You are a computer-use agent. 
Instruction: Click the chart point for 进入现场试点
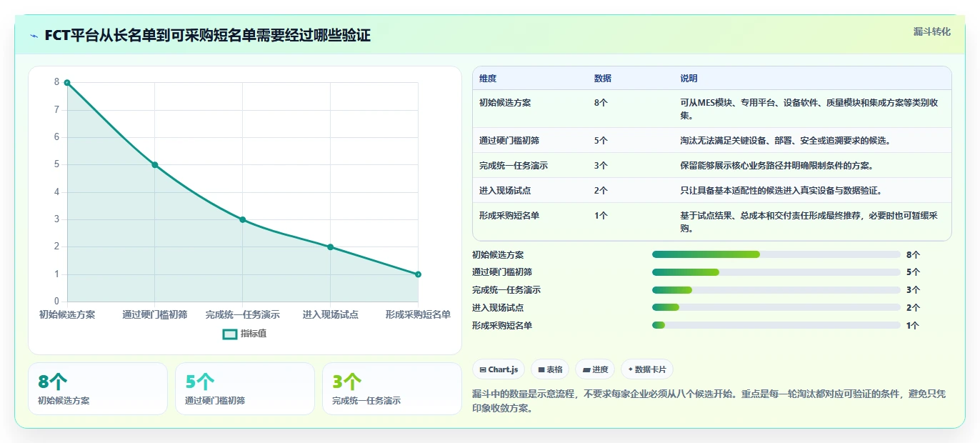(x=331, y=247)
